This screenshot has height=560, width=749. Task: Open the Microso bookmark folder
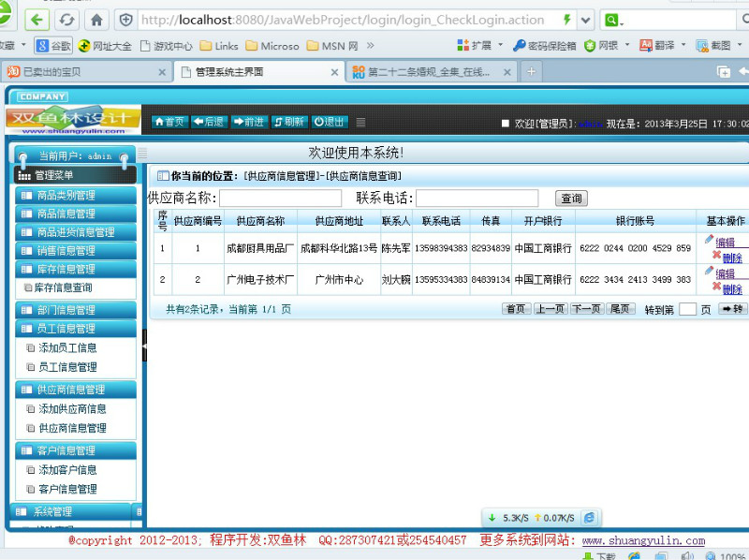point(272,46)
